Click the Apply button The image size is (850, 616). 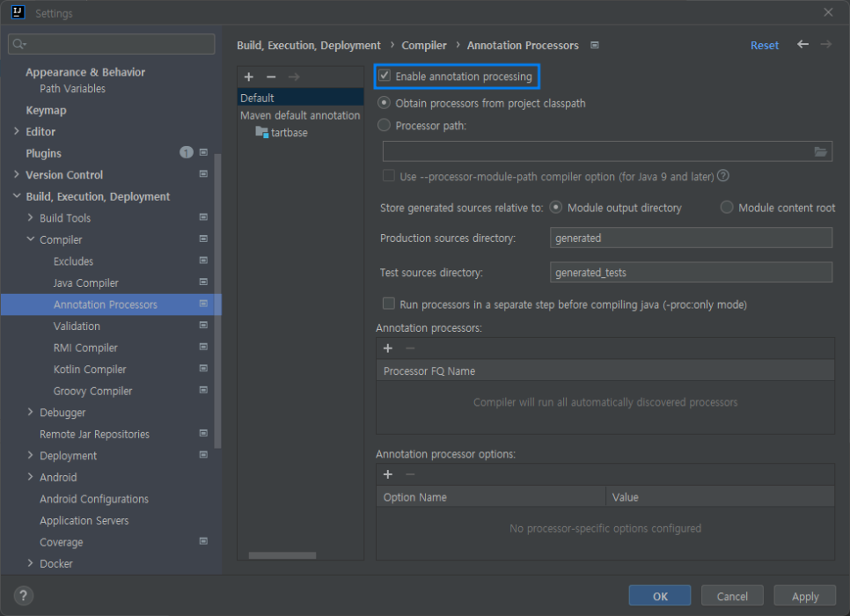(x=805, y=596)
